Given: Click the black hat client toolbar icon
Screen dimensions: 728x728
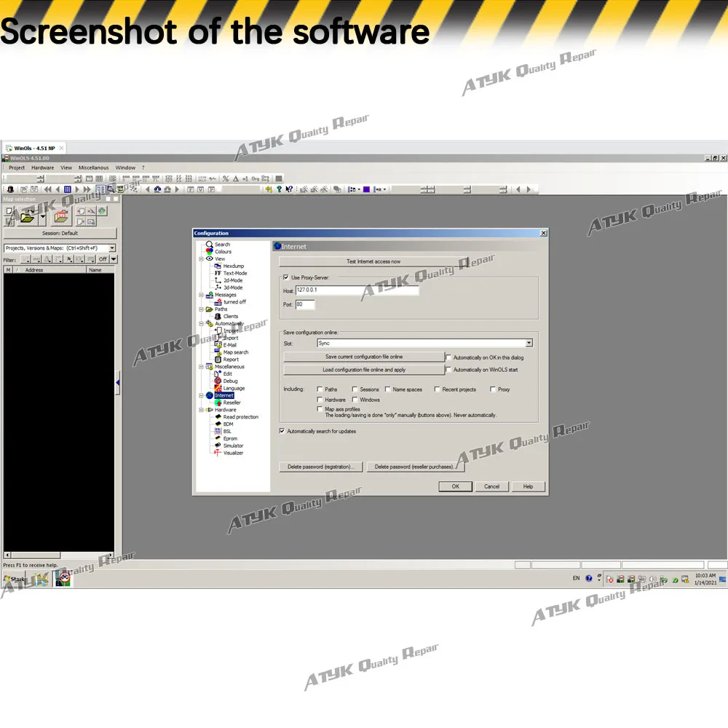Looking at the screenshot, I should [x=10, y=189].
